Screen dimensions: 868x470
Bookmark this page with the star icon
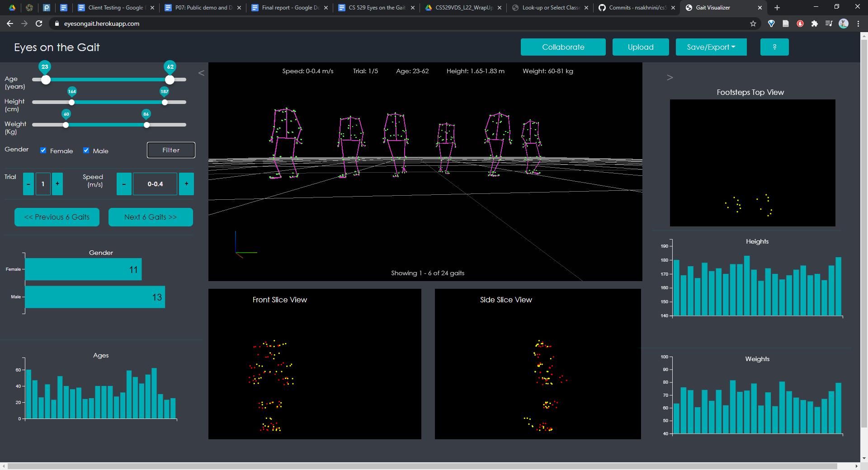tap(753, 23)
